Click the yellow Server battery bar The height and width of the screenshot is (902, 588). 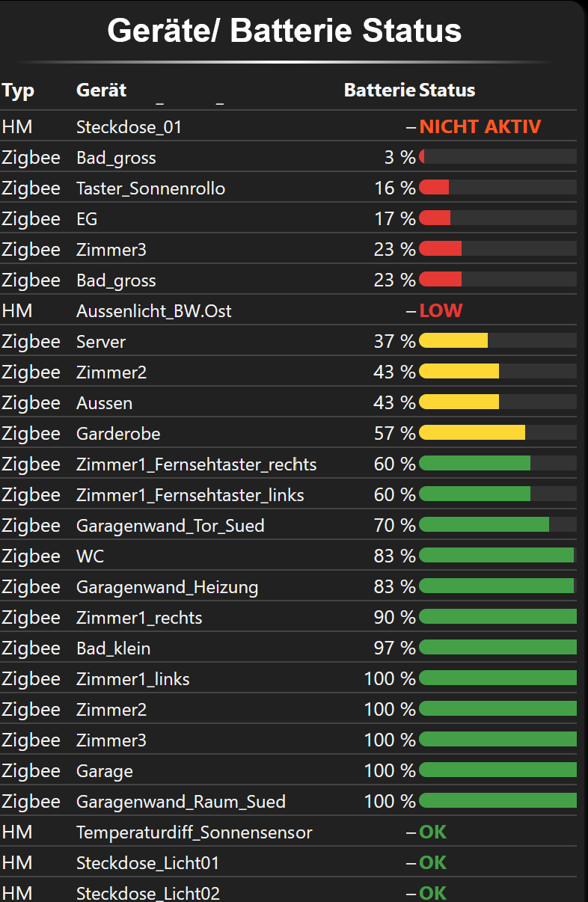[497, 342]
